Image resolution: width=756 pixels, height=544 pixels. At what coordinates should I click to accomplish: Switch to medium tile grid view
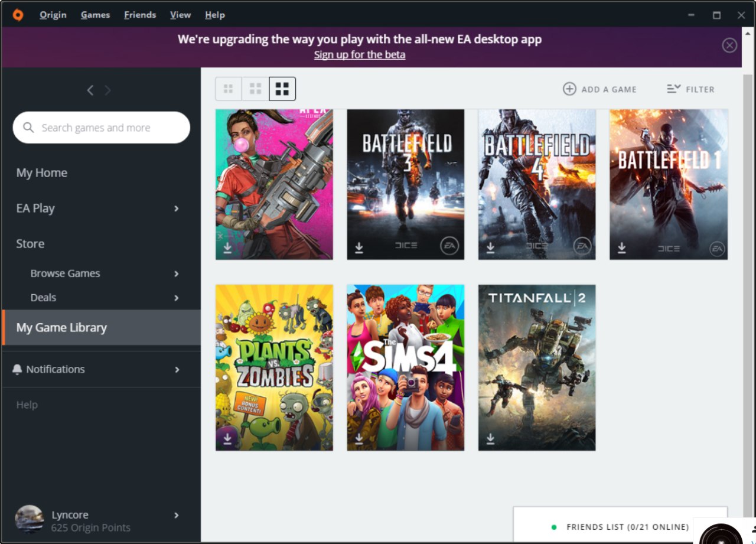pos(256,89)
